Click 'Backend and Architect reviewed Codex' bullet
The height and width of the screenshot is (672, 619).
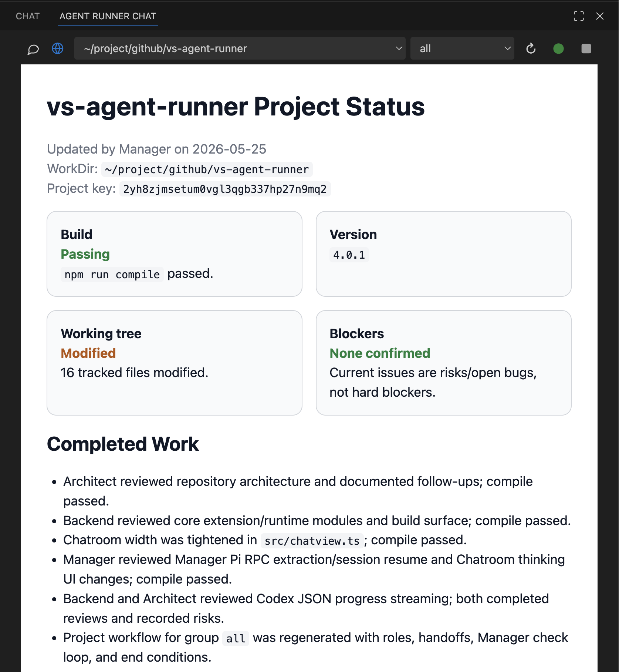click(306, 609)
